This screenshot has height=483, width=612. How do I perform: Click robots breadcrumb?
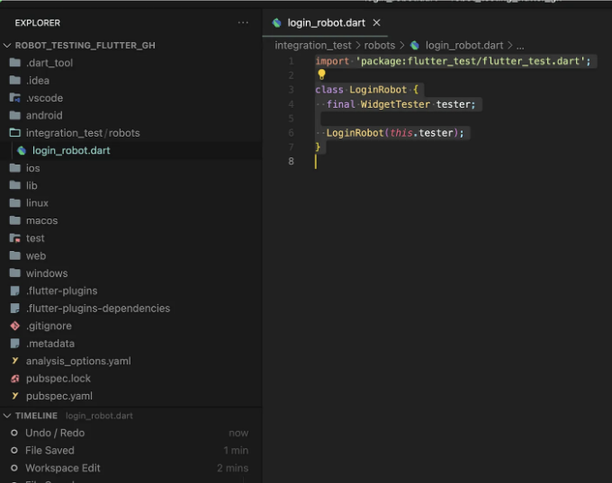pos(379,46)
